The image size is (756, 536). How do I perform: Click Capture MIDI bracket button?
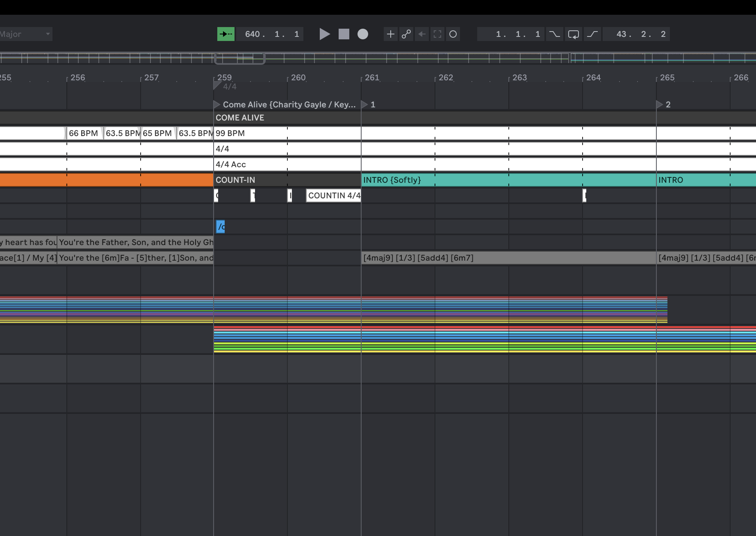(x=437, y=34)
